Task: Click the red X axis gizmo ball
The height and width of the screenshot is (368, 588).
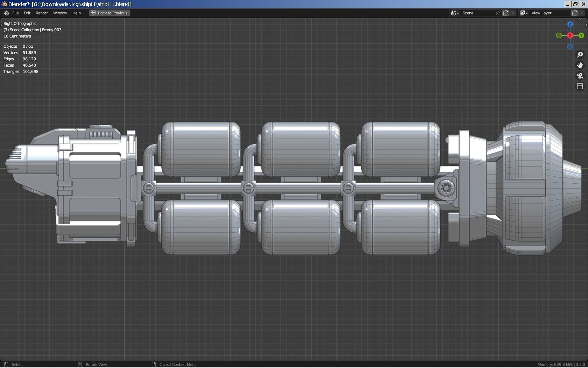Action: (x=570, y=35)
